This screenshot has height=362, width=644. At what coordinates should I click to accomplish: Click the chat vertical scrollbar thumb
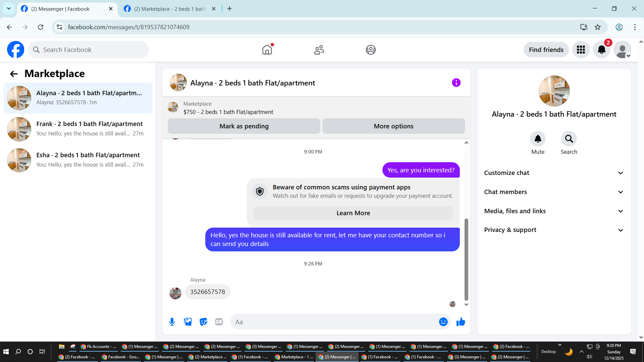coord(466,259)
